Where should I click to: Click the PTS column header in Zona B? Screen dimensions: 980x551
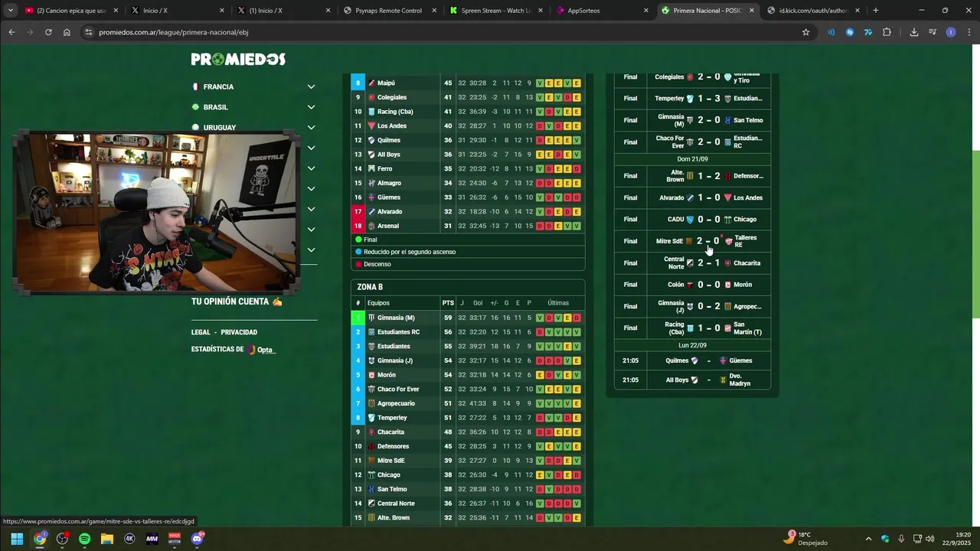coord(448,303)
